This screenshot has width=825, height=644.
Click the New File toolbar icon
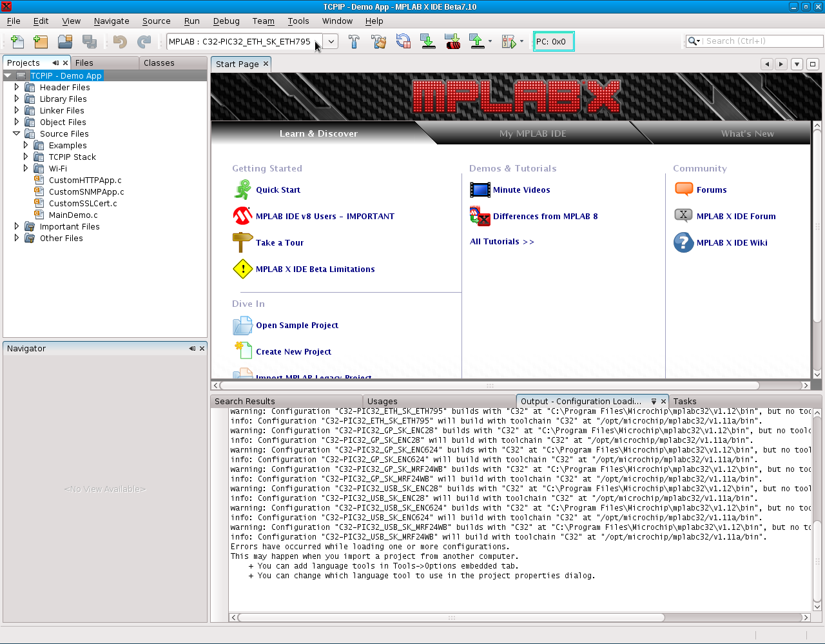pyautogui.click(x=17, y=42)
